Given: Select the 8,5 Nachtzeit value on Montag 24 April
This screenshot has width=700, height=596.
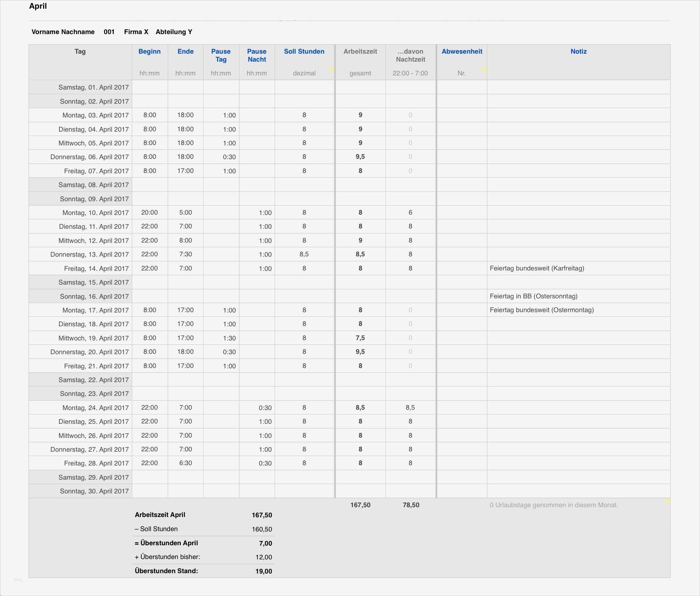Looking at the screenshot, I should 410,407.
